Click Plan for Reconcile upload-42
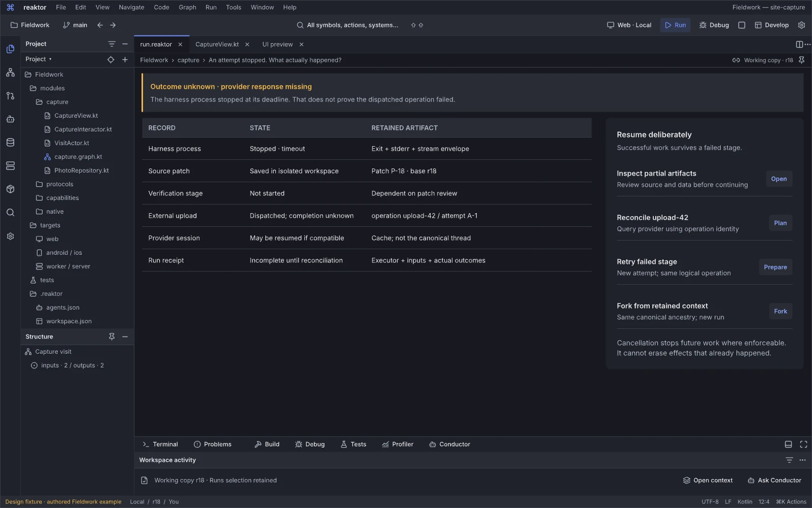Viewport: 812px width, 508px height. [780, 223]
